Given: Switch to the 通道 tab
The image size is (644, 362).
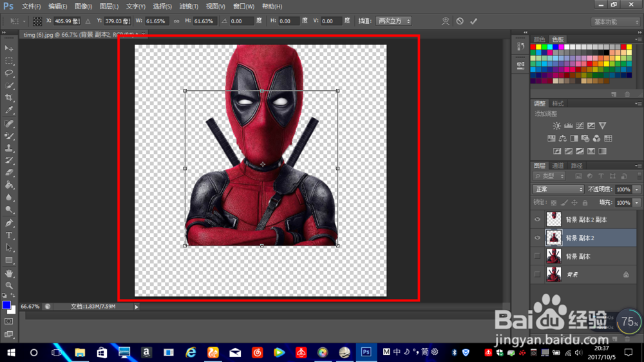Looking at the screenshot, I should tap(558, 166).
